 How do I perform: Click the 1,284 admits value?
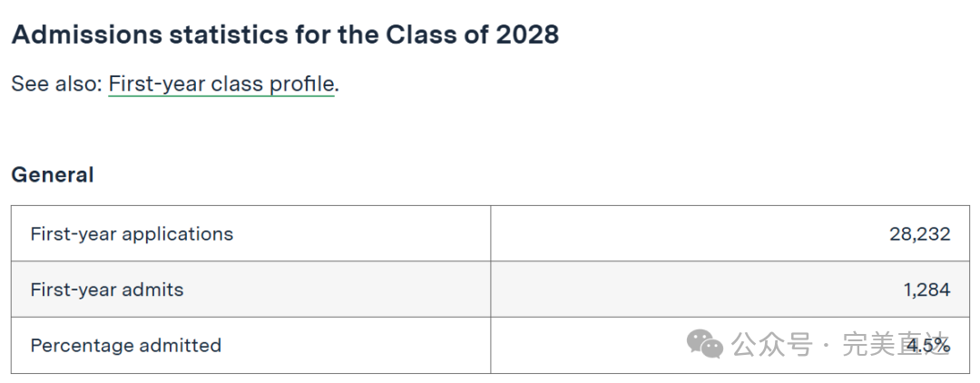click(926, 290)
